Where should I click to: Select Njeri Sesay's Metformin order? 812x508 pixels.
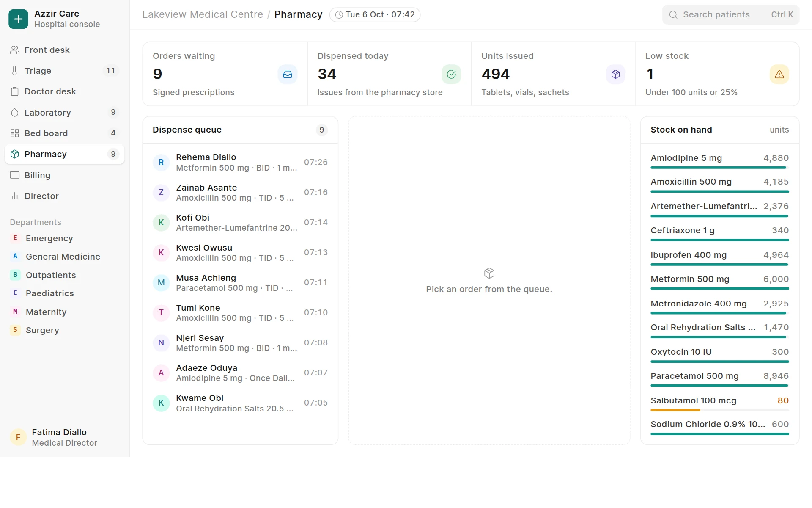[x=240, y=343]
